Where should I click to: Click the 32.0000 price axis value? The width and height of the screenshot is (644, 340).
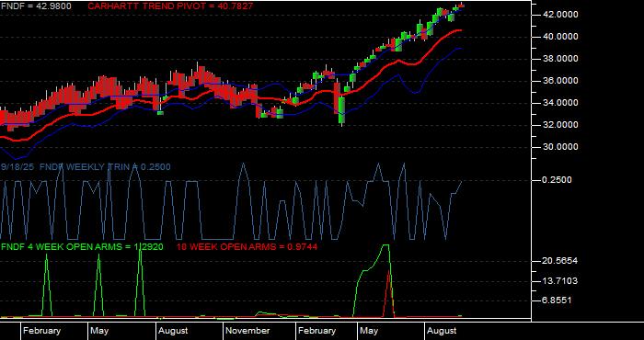560,125
